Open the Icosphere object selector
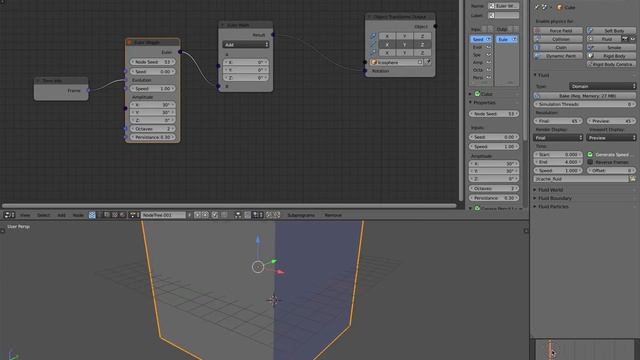Viewport: 640px width, 360px height. pyautogui.click(x=396, y=62)
